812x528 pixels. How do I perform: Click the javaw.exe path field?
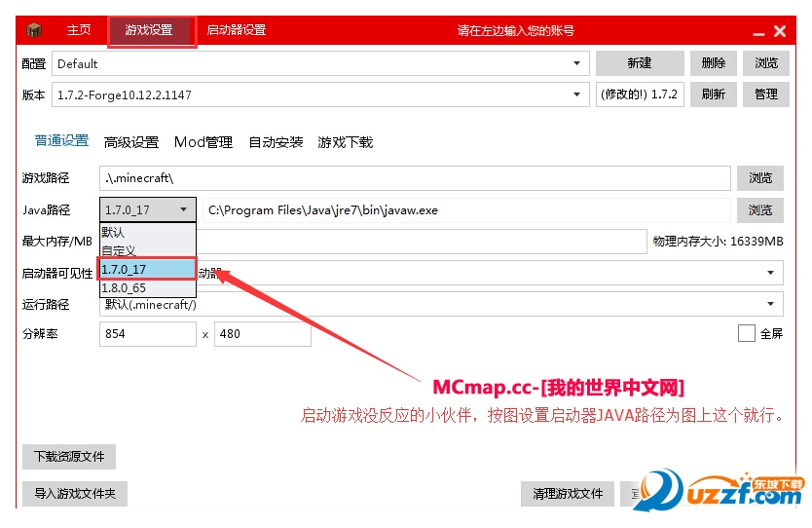pyautogui.click(x=466, y=210)
